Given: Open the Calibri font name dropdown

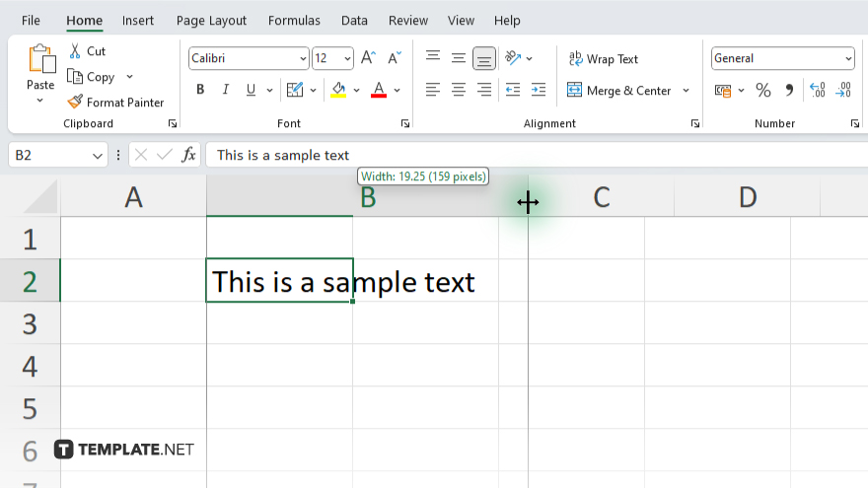Looking at the screenshot, I should point(303,58).
